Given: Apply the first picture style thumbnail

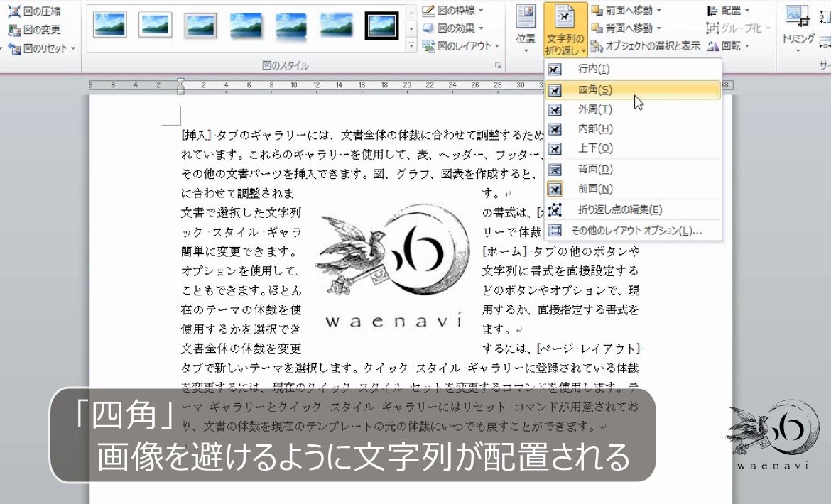Looking at the screenshot, I should point(109,26).
